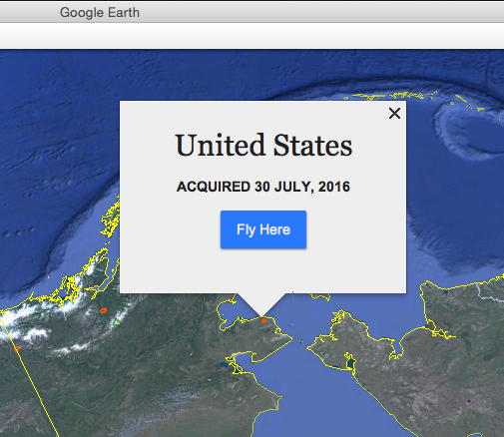Click the small island in the strait between landmasses
Image resolution: width=504 pixels, height=437 pixels.
pos(300,341)
